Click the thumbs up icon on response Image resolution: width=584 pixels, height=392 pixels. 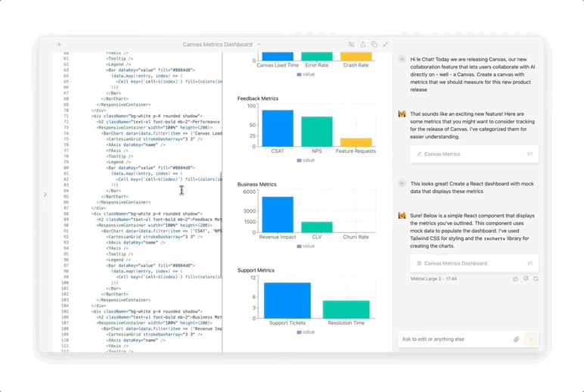[516, 278]
